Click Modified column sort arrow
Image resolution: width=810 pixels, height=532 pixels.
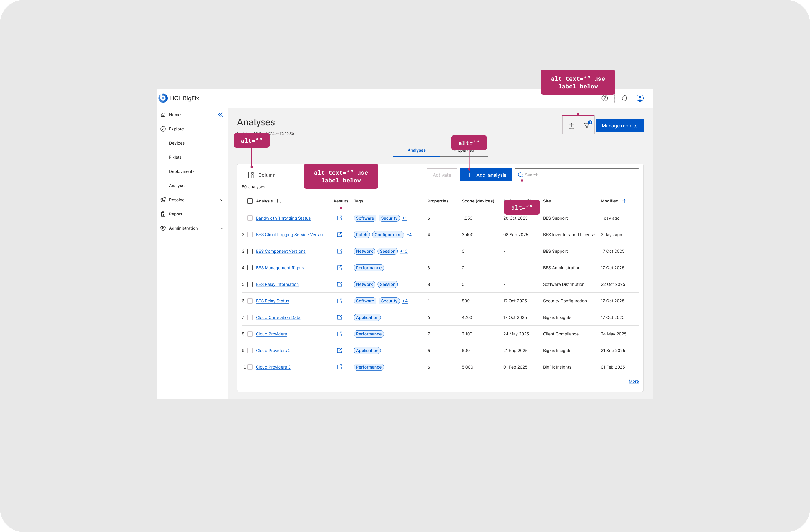pos(624,201)
